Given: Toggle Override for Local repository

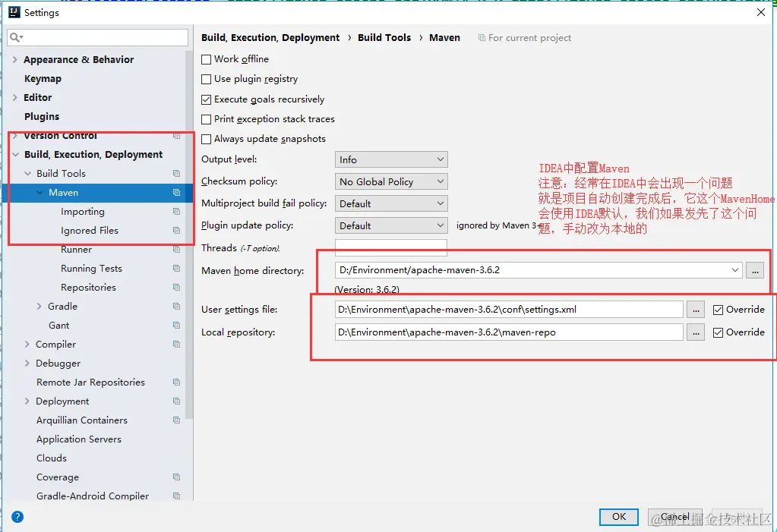Looking at the screenshot, I should click(x=718, y=333).
